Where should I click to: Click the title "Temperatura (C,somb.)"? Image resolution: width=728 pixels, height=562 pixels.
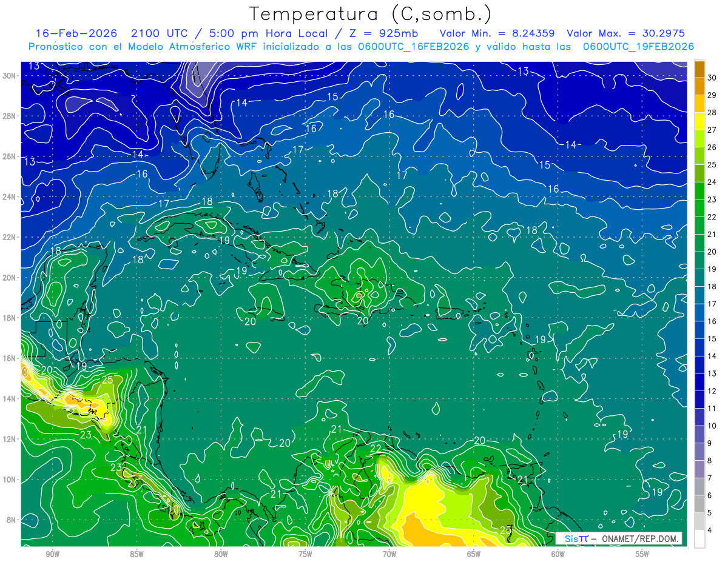point(371,15)
